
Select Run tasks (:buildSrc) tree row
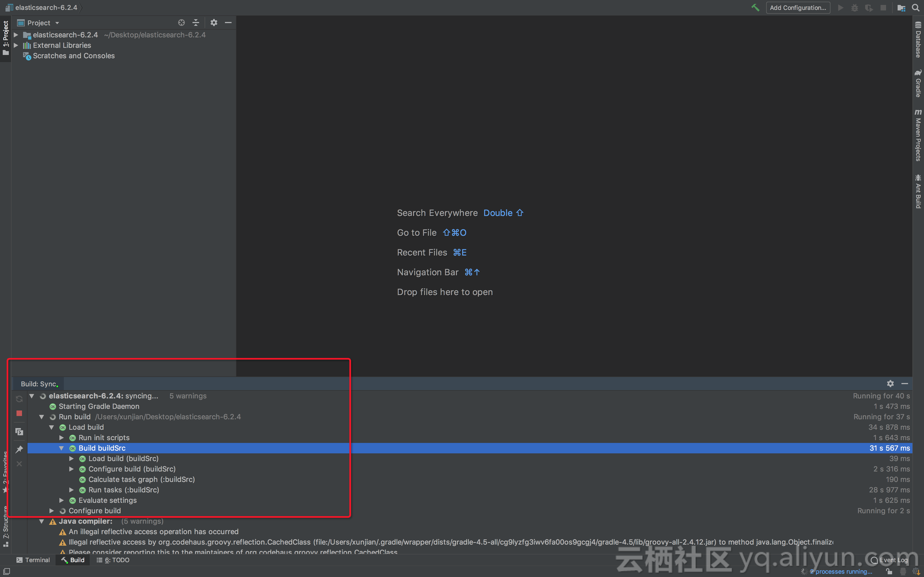[123, 490]
